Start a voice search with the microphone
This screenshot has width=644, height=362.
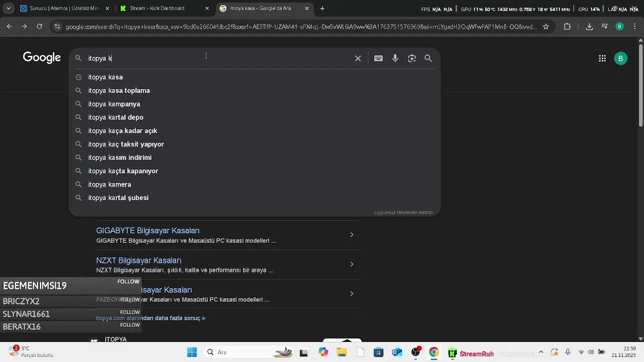[x=395, y=58]
